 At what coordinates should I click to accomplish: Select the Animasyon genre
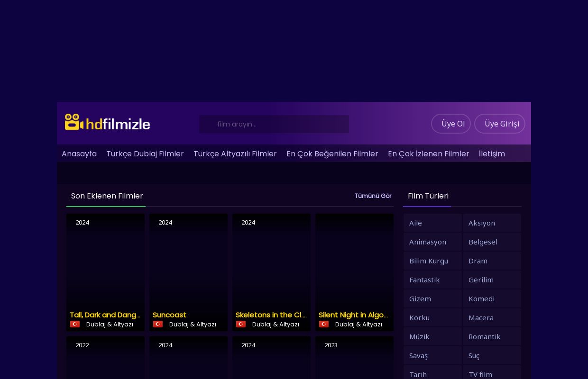[x=432, y=242]
